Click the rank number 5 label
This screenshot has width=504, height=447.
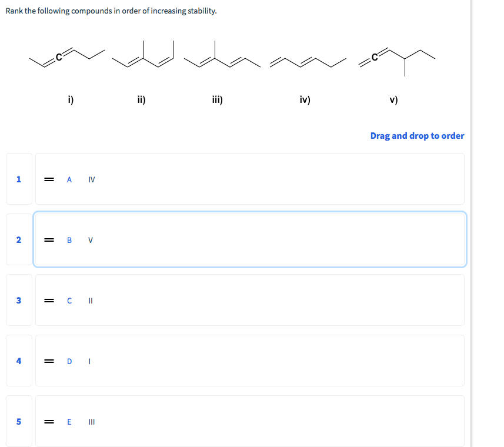pos(18,422)
